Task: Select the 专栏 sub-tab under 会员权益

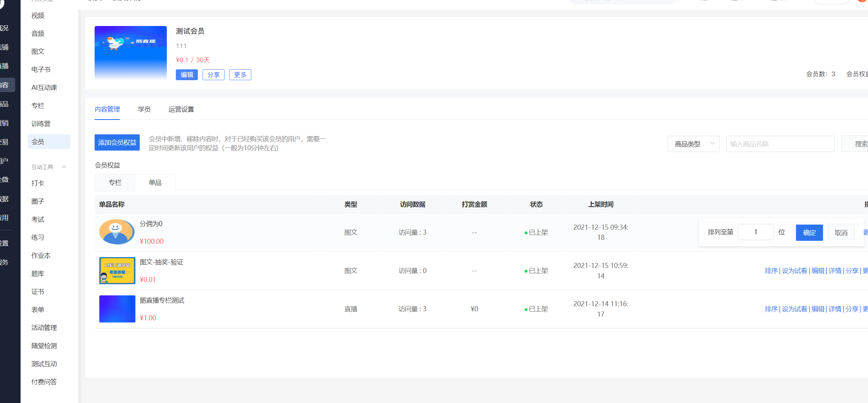Action: [115, 182]
